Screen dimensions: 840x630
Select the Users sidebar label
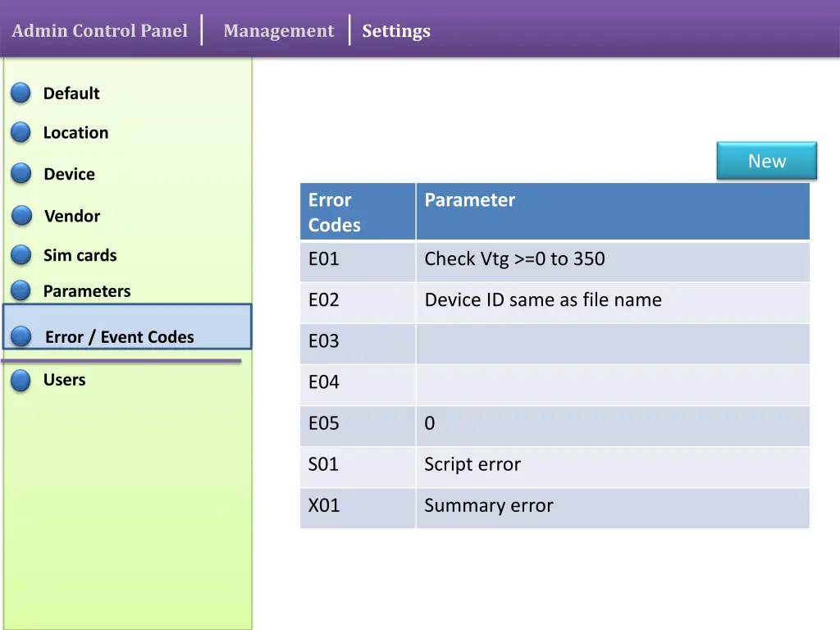click(x=64, y=380)
